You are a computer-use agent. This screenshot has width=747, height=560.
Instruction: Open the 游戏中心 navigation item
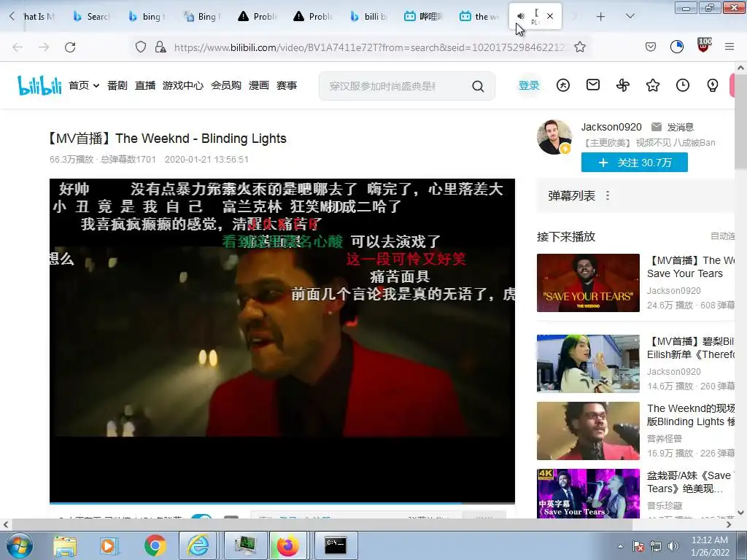point(183,85)
